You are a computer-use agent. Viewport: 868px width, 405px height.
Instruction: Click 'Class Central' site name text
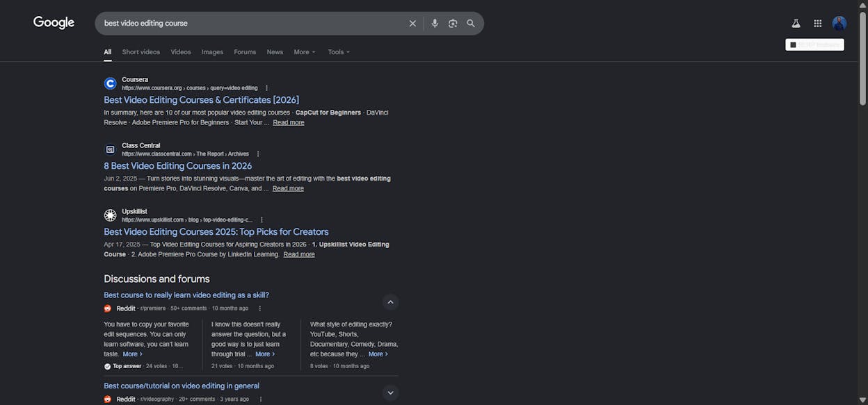(141, 146)
